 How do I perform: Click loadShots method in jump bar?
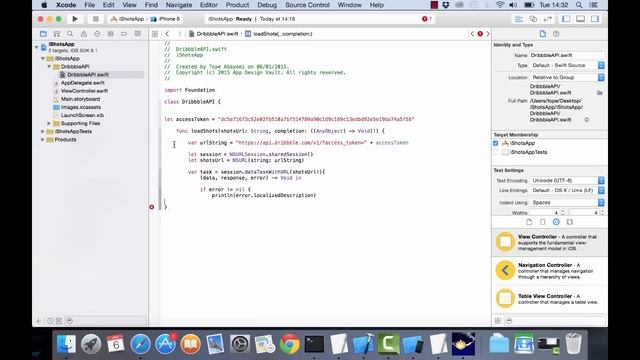point(279,34)
